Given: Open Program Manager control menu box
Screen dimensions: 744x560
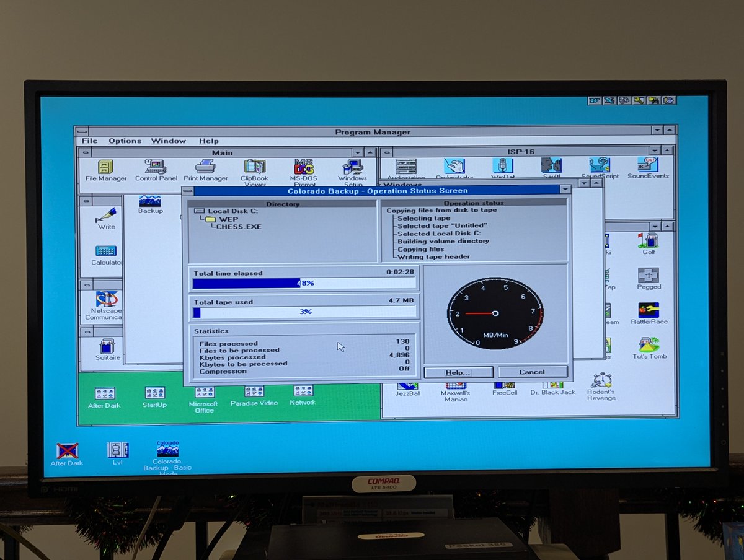Looking at the screenshot, I should 82,131.
